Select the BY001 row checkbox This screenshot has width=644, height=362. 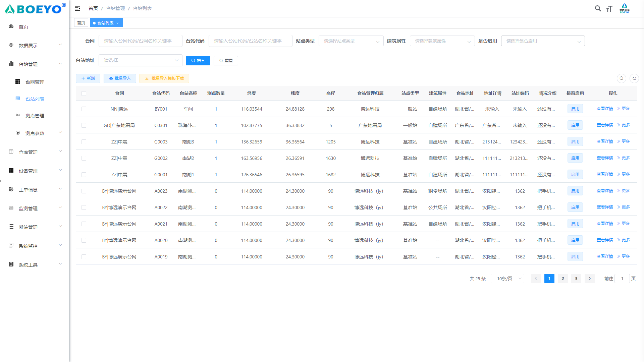click(x=84, y=109)
